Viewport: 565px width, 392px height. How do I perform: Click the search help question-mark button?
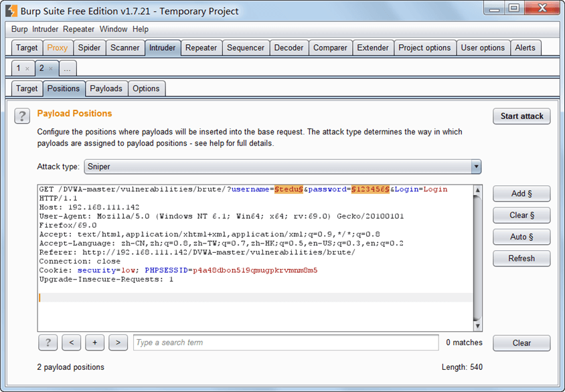[48, 342]
